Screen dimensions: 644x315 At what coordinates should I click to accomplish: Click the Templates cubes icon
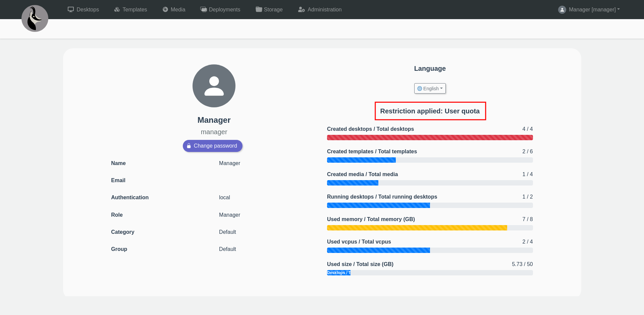pyautogui.click(x=117, y=9)
